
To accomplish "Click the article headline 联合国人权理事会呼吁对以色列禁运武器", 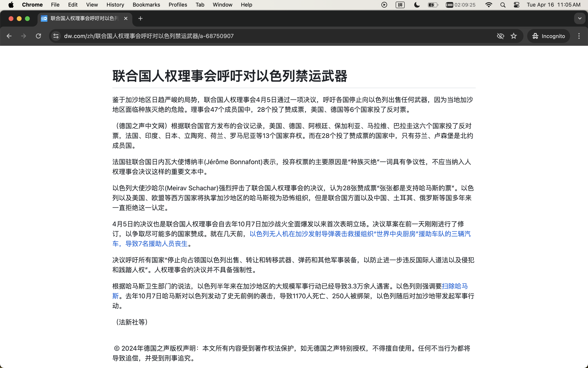I will pos(230,76).
